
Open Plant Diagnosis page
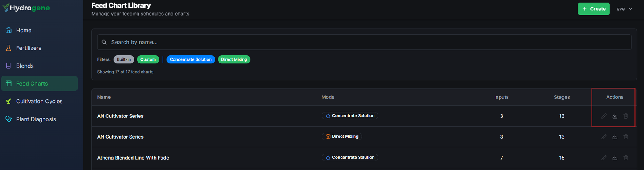point(39,119)
